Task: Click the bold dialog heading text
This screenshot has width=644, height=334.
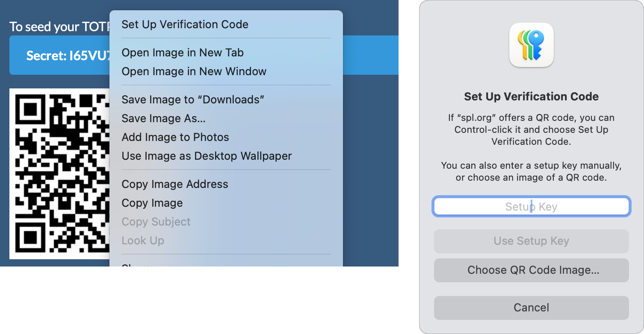Action: (531, 97)
